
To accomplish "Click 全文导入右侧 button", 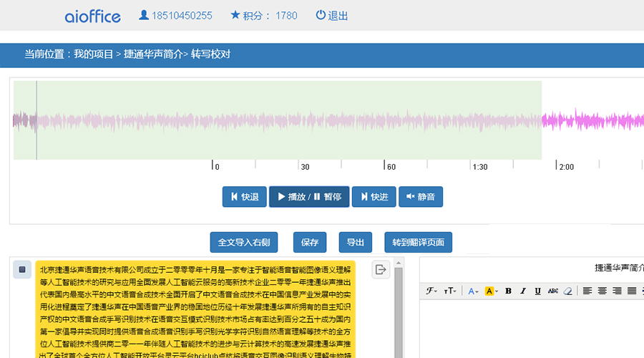I will [244, 242].
